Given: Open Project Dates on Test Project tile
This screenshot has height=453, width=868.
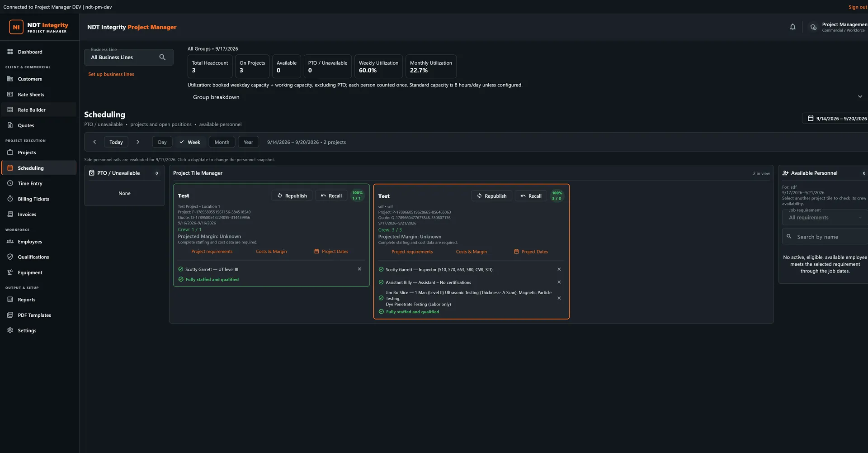Looking at the screenshot, I should coord(331,251).
